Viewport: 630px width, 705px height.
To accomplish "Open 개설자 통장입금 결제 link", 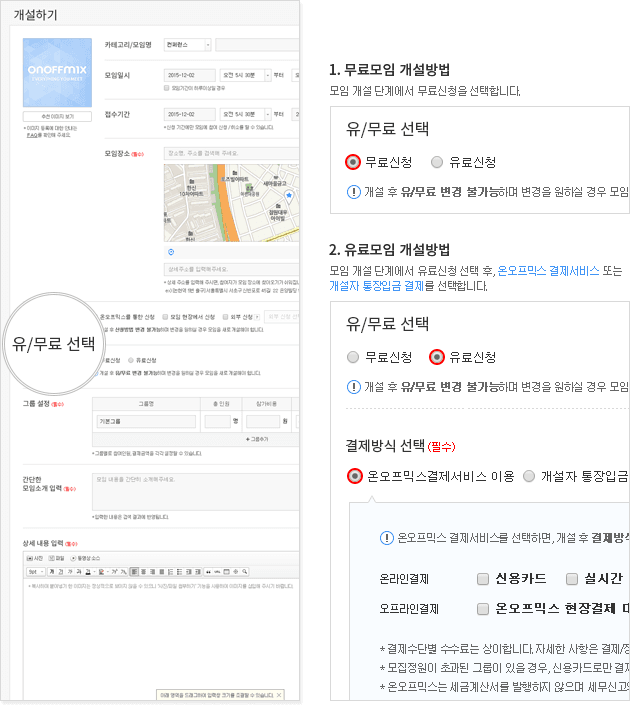I will point(376,286).
